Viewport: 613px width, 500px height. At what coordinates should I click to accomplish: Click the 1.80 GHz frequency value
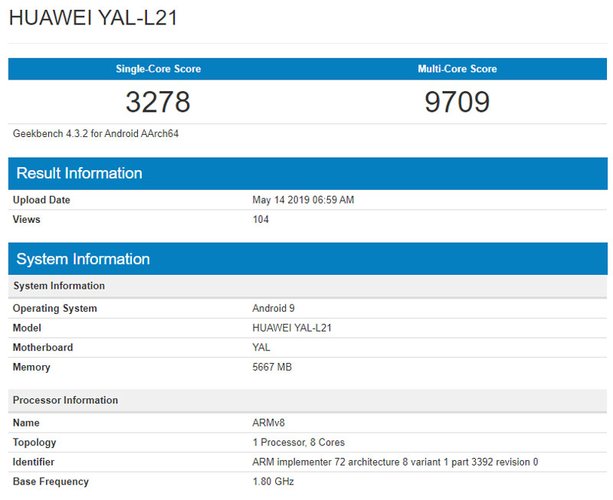273,481
